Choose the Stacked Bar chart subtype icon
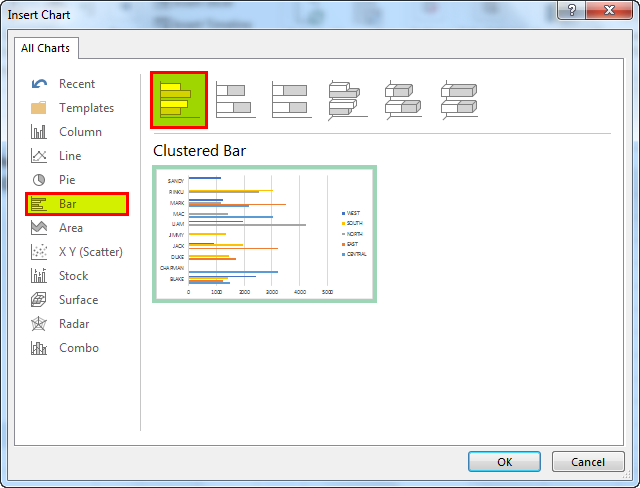640x488 pixels. tap(235, 100)
